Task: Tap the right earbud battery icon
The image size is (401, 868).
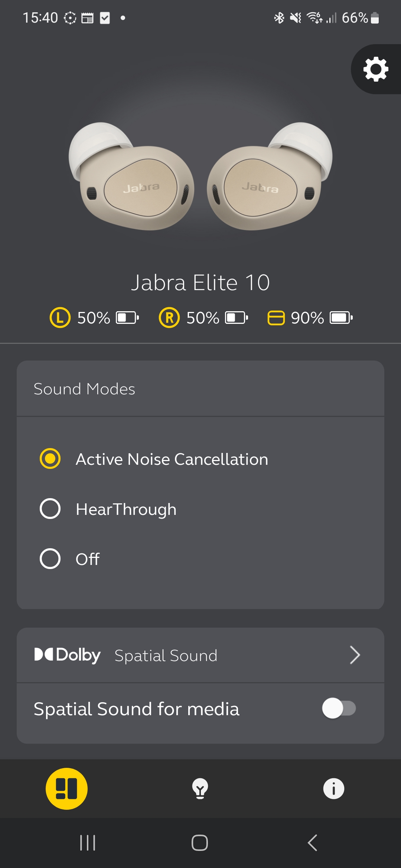Action: point(237,318)
